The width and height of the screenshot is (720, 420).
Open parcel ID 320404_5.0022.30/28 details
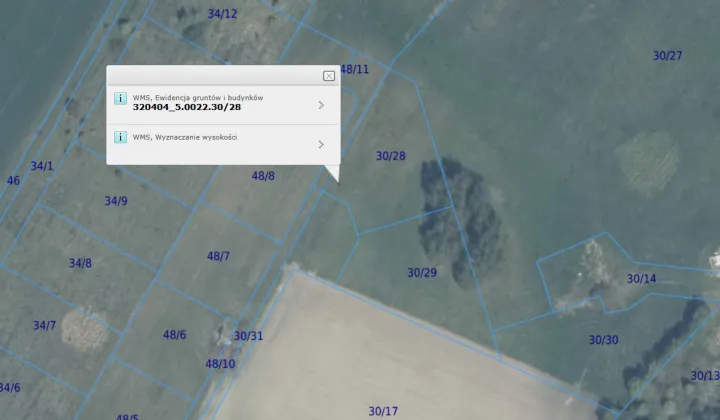187,107
